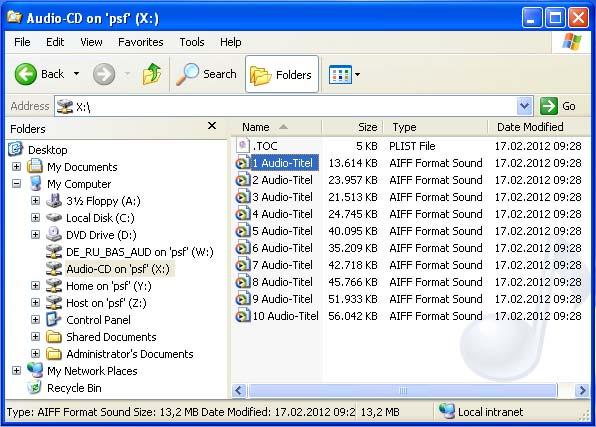
Task: Open the View menu
Action: click(x=91, y=42)
